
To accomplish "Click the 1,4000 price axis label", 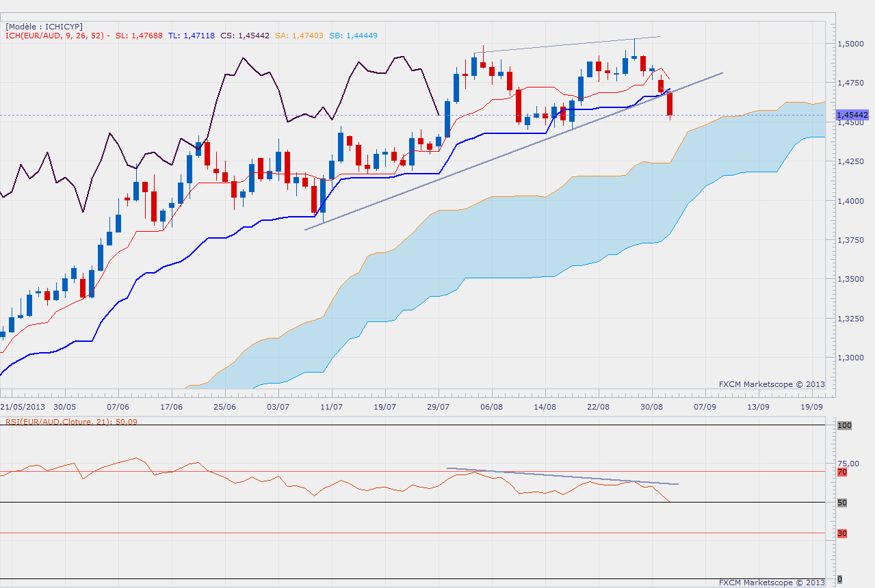I will (850, 201).
